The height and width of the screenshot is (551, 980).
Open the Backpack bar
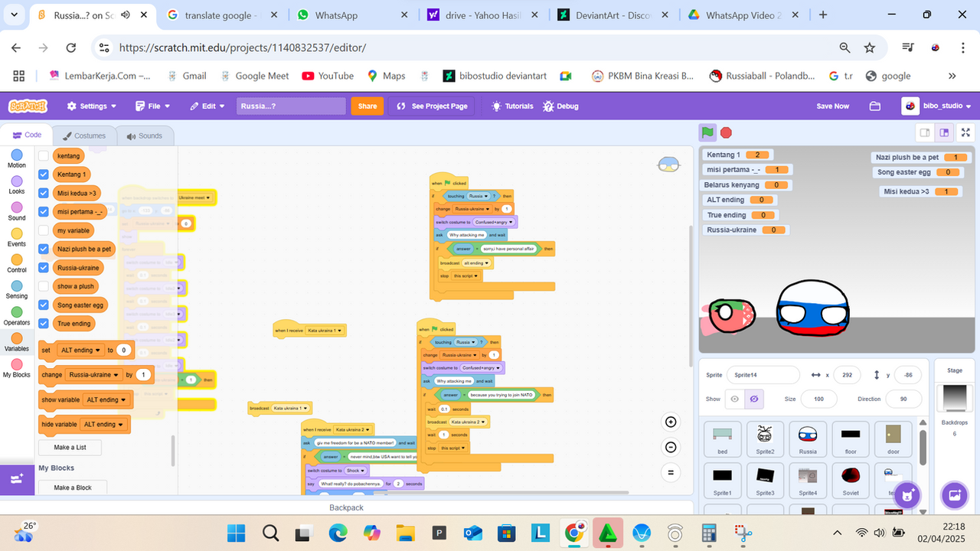coord(346,507)
